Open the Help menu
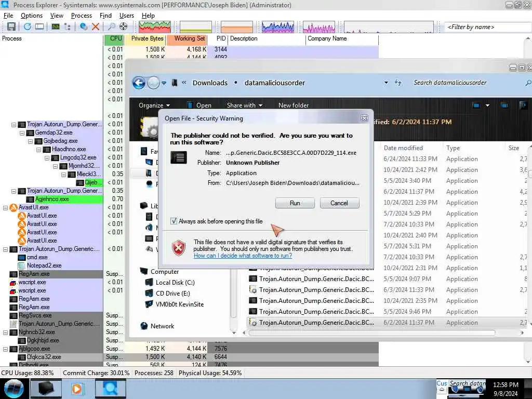Viewport: 532px width, 399px height. click(x=148, y=16)
